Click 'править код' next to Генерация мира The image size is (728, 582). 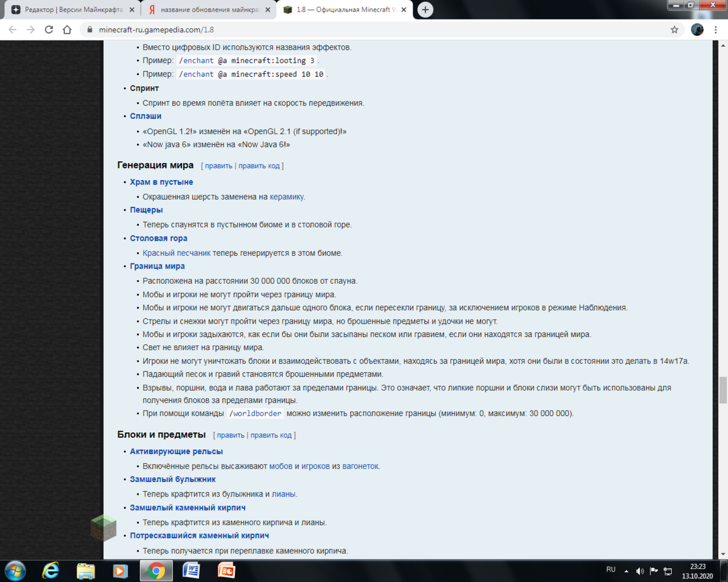point(259,166)
